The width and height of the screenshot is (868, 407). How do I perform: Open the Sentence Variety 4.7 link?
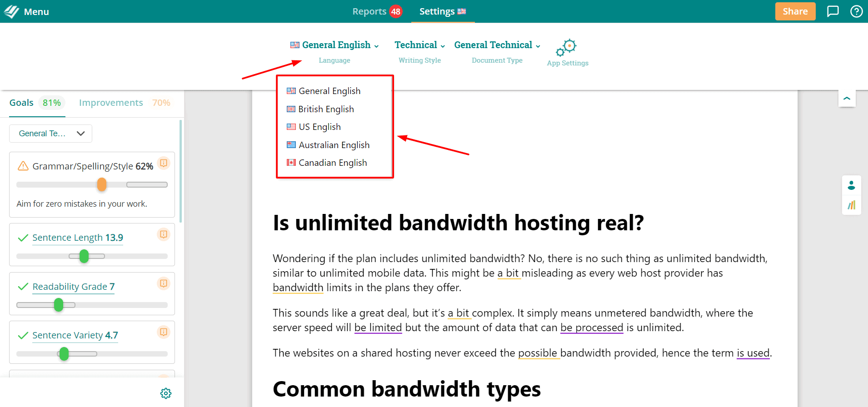[75, 335]
